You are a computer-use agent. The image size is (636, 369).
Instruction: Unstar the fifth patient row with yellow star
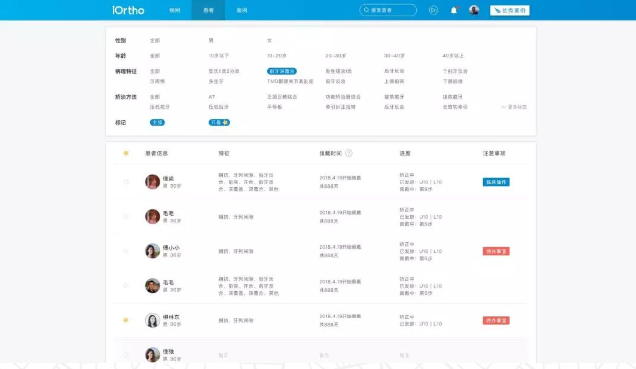point(126,320)
